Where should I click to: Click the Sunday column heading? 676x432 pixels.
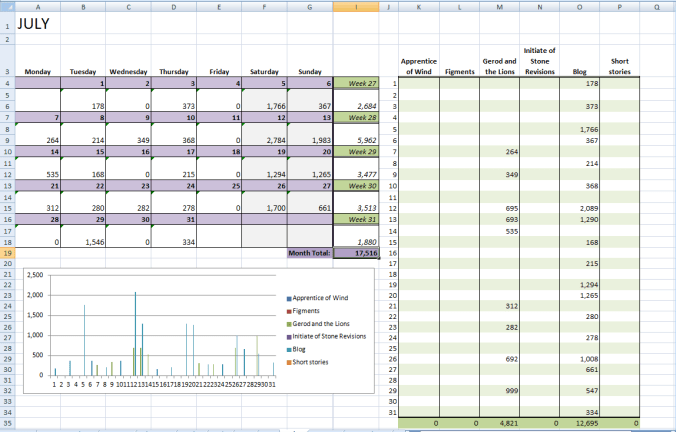310,72
